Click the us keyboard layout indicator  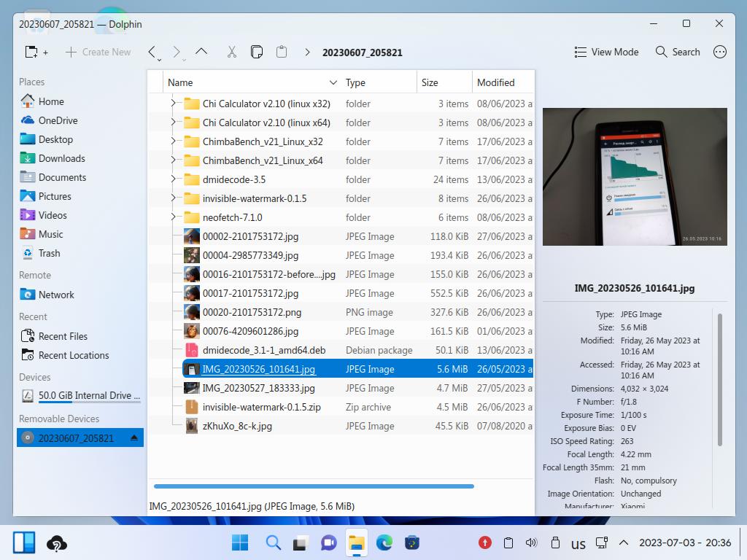click(578, 543)
